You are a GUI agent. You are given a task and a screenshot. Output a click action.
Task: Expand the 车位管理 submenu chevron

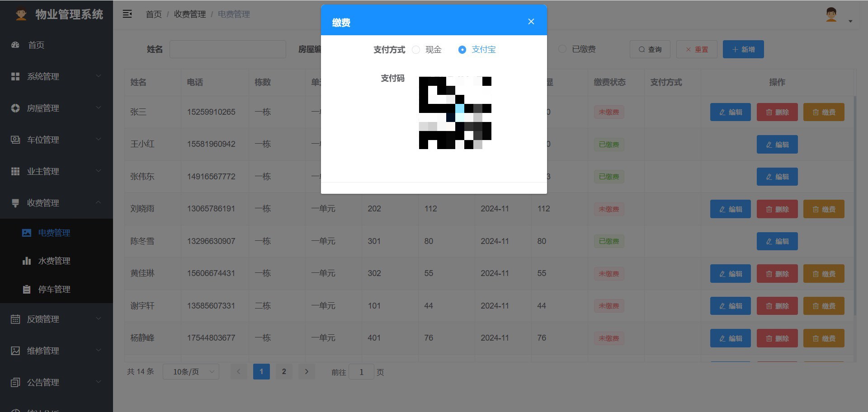coord(99,139)
